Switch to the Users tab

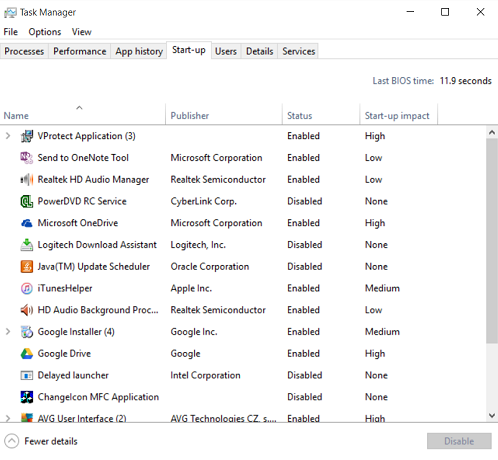click(226, 51)
